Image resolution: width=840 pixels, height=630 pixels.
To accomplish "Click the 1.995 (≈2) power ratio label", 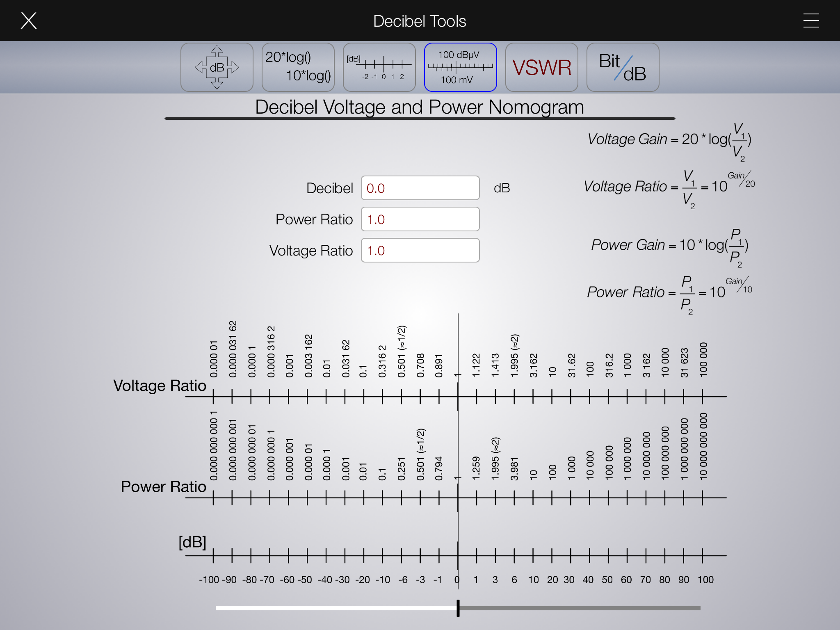I will [495, 459].
